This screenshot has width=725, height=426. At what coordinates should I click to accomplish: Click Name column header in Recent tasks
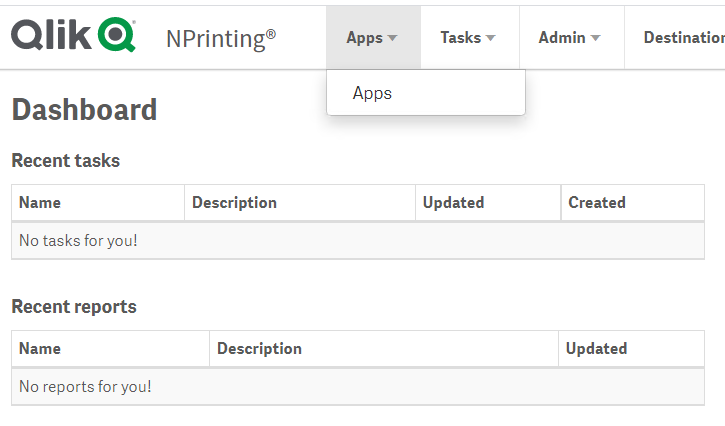click(x=98, y=203)
